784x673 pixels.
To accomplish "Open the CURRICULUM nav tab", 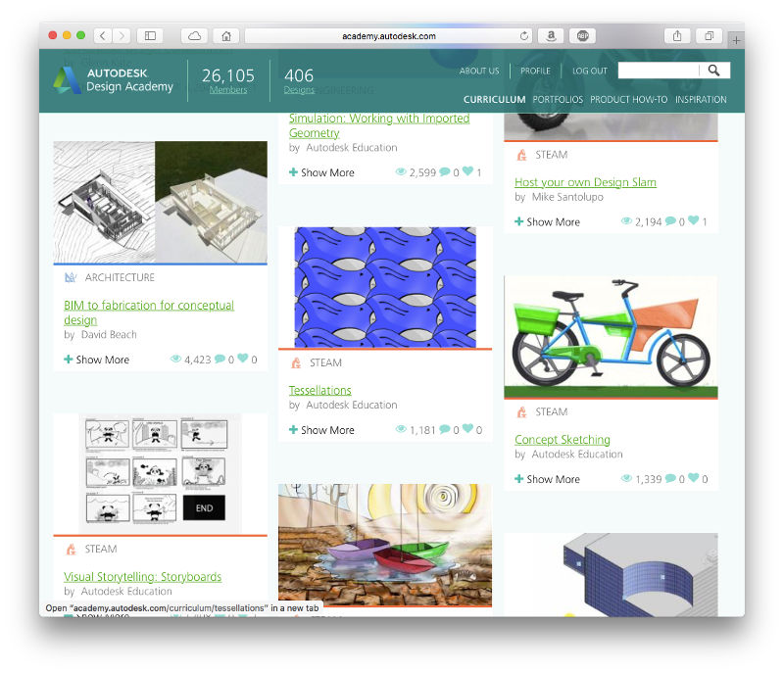I will point(494,99).
